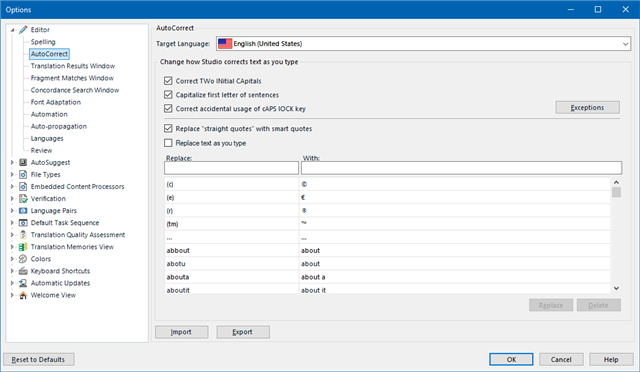Click the US flag in Target Language
Viewport: 640px width, 372px height.
point(225,44)
